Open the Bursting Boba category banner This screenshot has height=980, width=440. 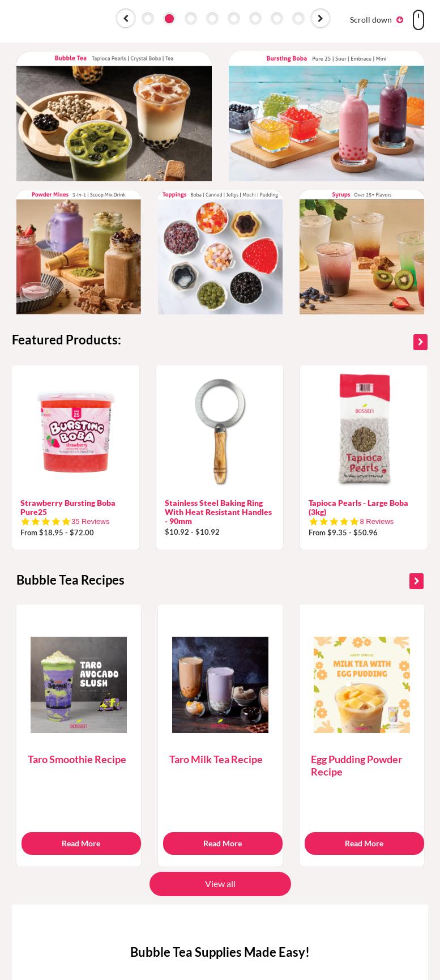pyautogui.click(x=326, y=116)
